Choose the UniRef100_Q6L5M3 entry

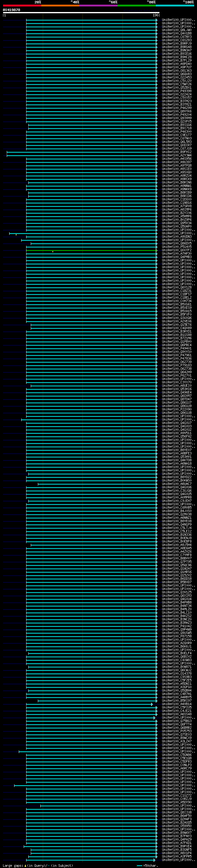176,142
